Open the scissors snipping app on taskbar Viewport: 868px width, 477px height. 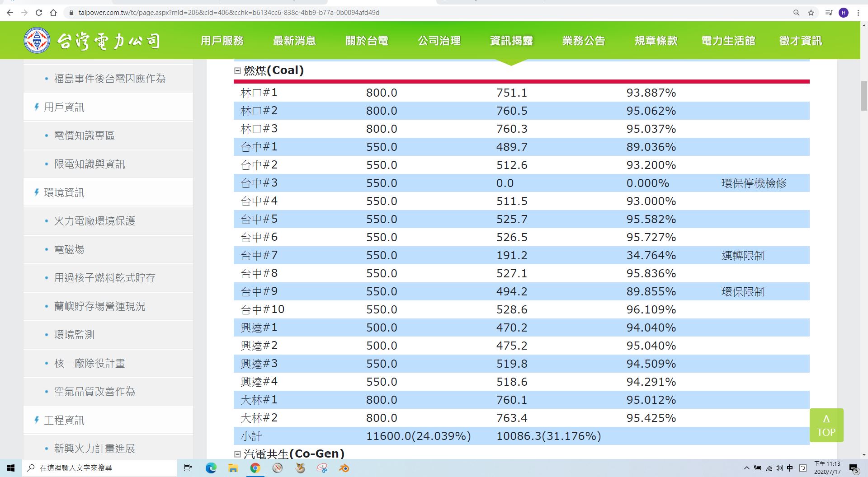click(322, 468)
